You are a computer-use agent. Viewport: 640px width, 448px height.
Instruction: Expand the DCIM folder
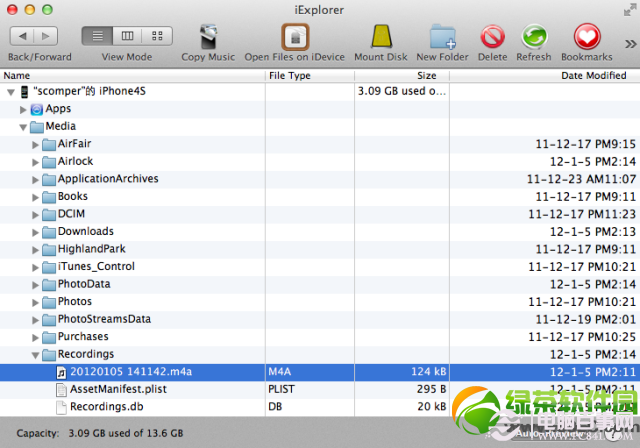37,214
